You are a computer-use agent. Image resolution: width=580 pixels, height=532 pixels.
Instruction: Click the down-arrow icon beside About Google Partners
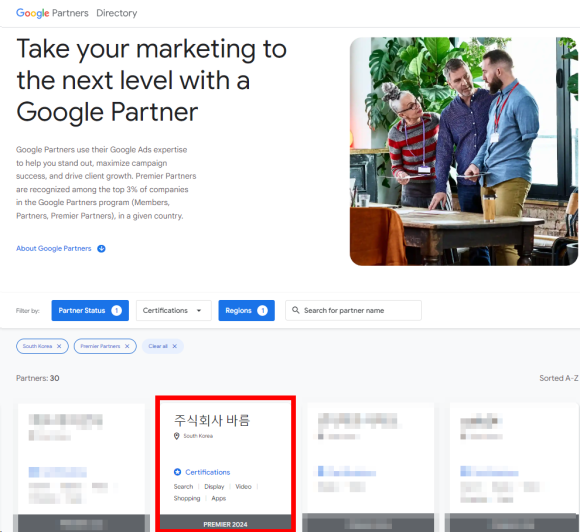101,249
